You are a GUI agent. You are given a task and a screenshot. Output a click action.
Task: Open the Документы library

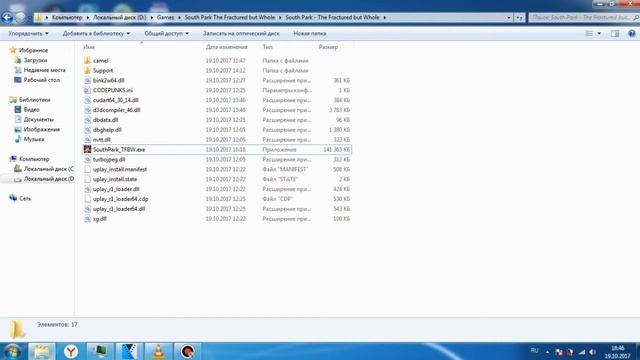[x=38, y=120]
